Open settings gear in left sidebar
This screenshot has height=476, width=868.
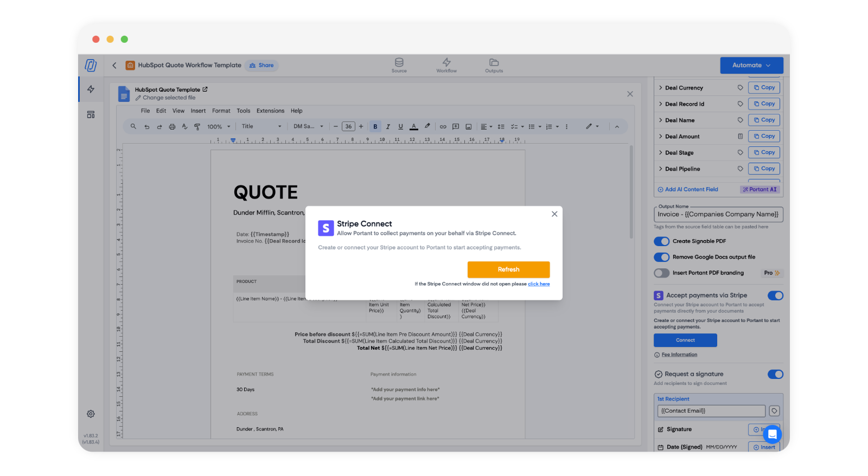pos(91,414)
